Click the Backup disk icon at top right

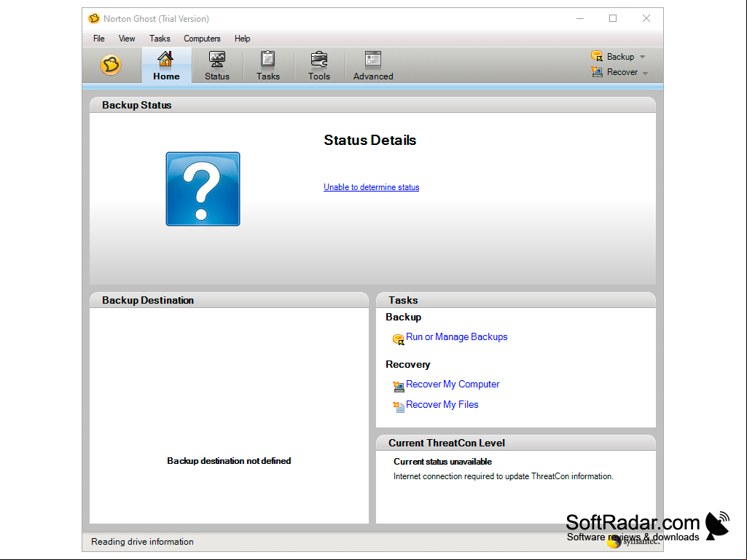click(596, 56)
